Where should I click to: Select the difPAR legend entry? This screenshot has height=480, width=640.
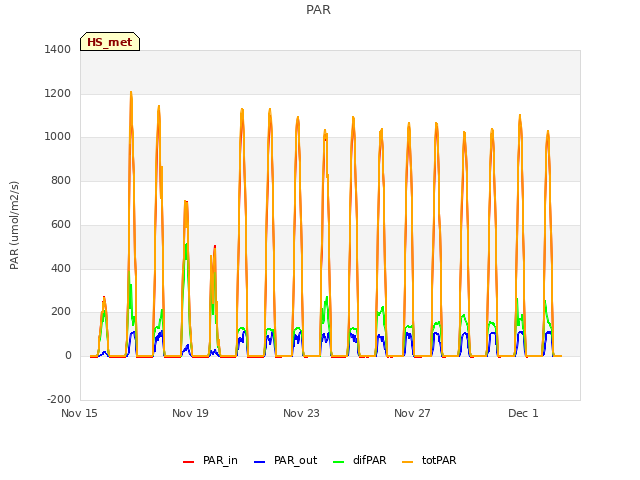coord(360,460)
